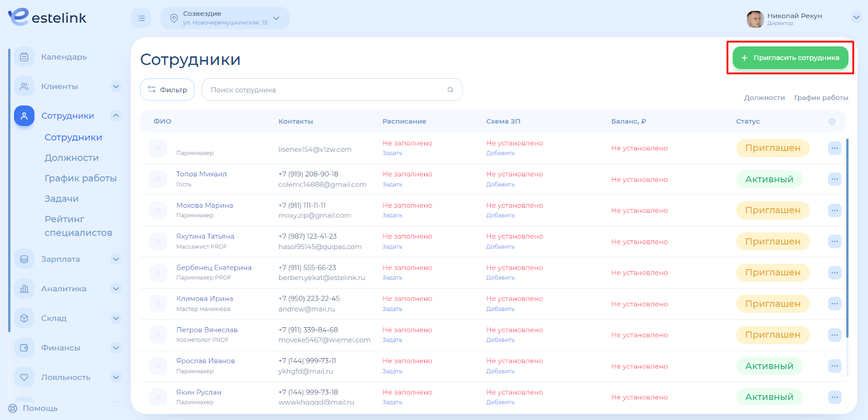
Task: Open the Warehouse (Склад) box icon
Action: [24, 319]
